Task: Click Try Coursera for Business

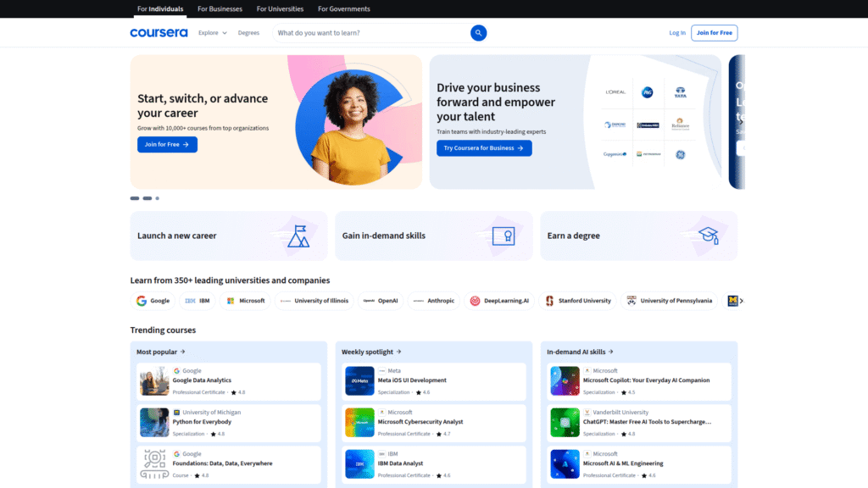Action: [484, 147]
